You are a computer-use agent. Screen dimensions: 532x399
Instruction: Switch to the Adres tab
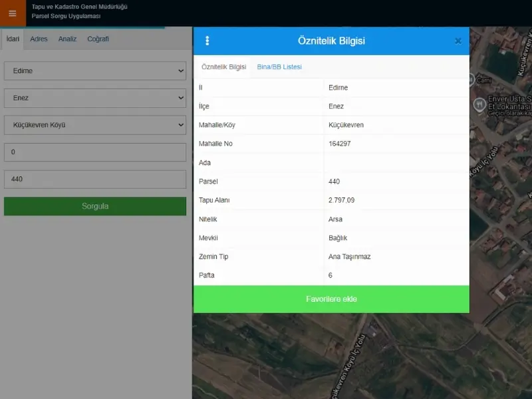tap(39, 39)
